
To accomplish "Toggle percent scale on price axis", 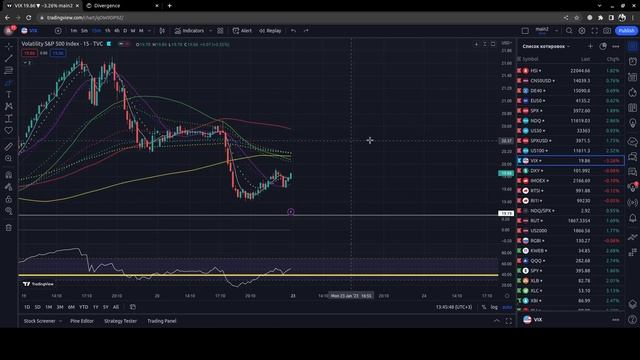I will pyautogui.click(x=484, y=307).
